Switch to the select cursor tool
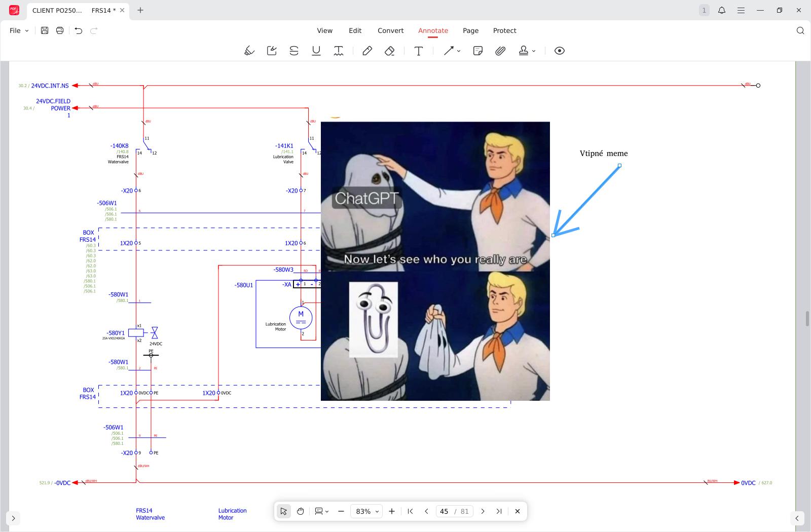811x532 pixels. point(284,511)
